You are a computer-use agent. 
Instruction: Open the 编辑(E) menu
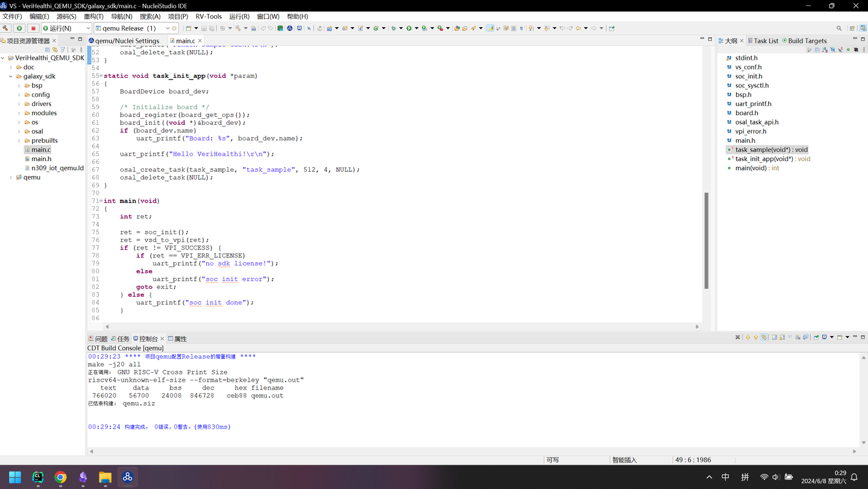tap(39, 16)
